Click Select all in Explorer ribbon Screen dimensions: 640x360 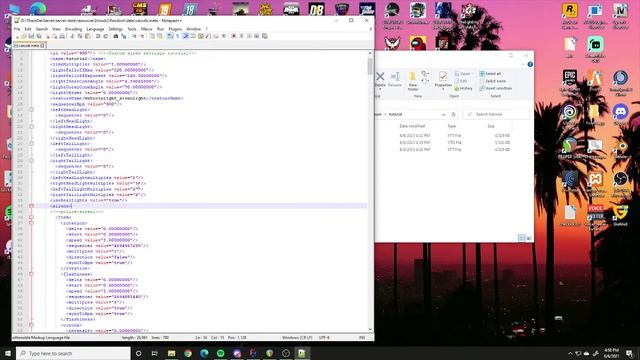tap(490, 74)
